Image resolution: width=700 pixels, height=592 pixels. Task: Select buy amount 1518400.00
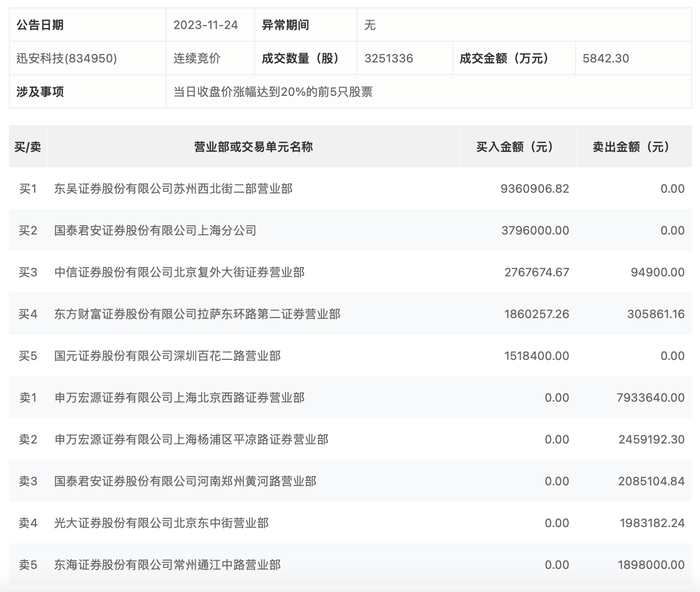tap(537, 356)
